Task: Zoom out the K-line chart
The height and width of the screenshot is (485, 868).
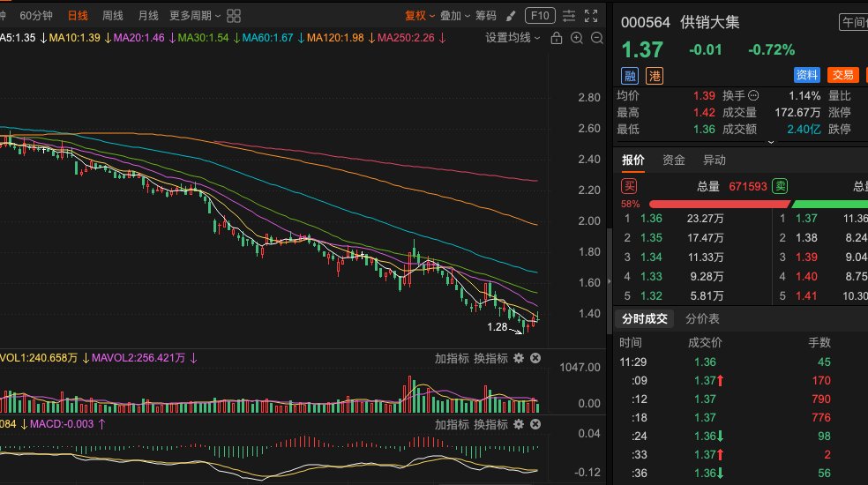Action: pos(596,38)
